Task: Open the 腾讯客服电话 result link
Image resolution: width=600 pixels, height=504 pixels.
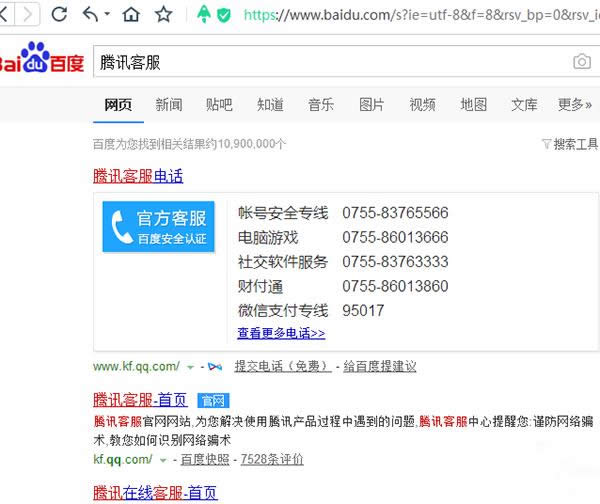Action: 138,176
